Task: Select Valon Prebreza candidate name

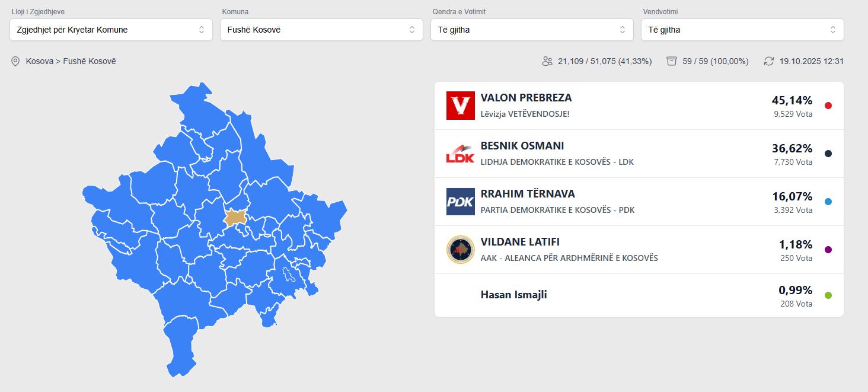Action: [x=526, y=98]
